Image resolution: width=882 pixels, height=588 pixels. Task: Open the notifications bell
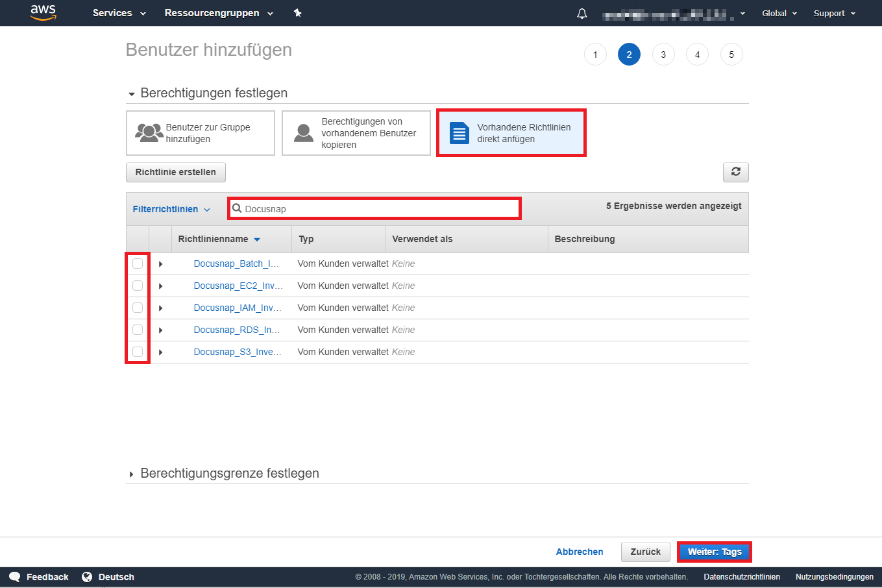[x=582, y=13]
